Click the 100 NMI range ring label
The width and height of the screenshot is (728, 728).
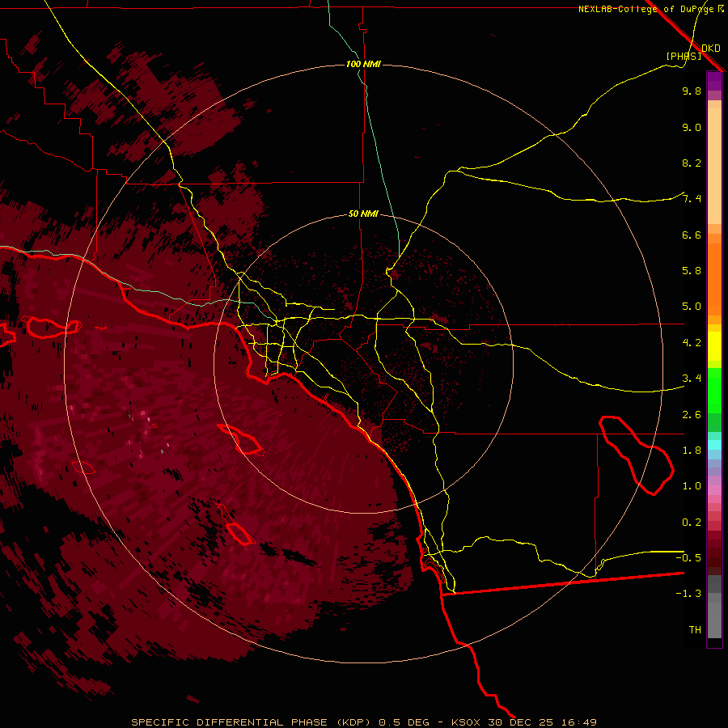pos(363,64)
